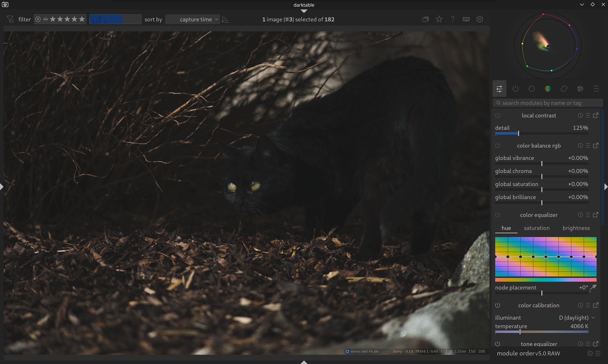Click the tone equalizer module header
Image resolution: width=608 pixels, height=364 pixels.
[x=539, y=344]
